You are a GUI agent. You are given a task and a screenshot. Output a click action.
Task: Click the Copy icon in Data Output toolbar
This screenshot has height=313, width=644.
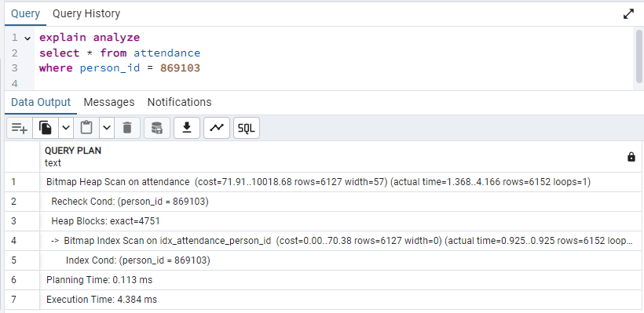(46, 128)
